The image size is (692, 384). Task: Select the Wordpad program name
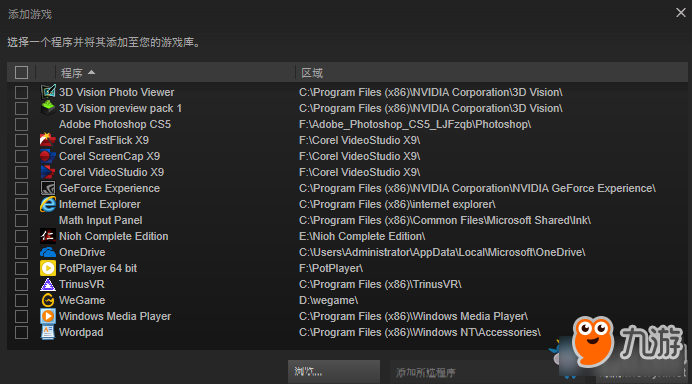[x=81, y=332]
